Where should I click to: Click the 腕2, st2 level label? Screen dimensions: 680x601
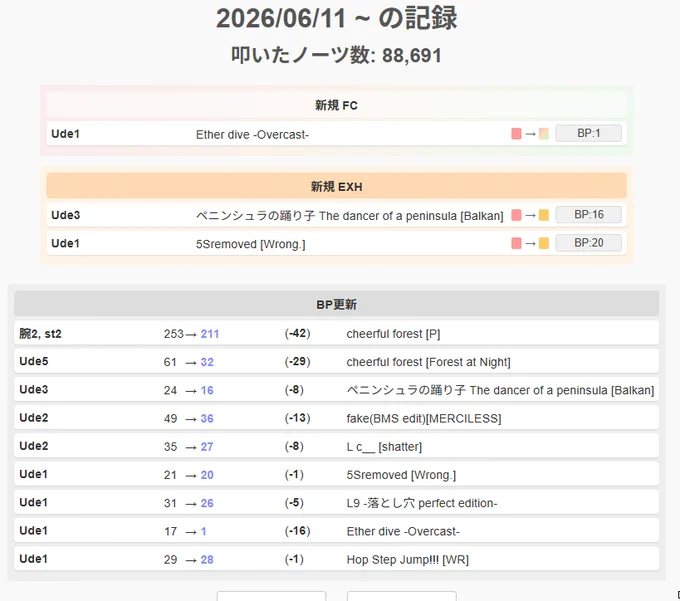click(40, 334)
